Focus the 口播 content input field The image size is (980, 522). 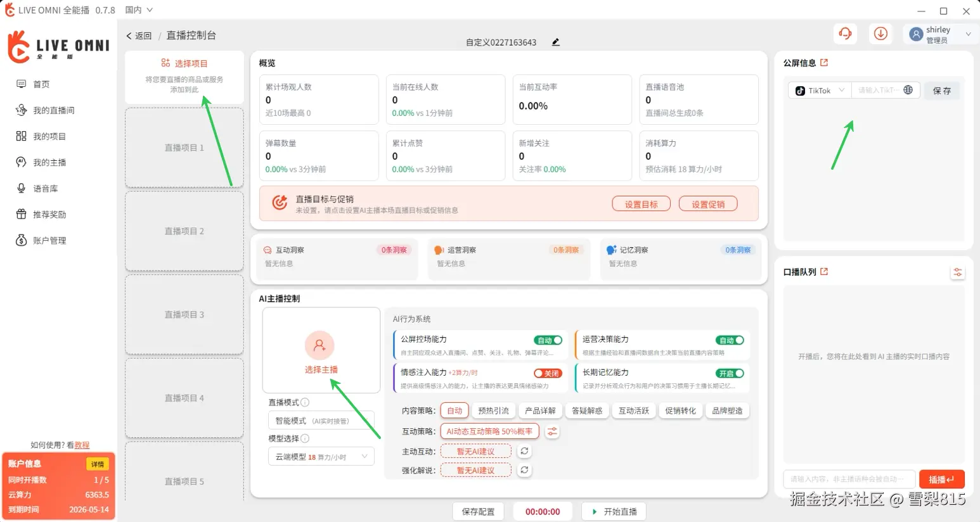[849, 480]
